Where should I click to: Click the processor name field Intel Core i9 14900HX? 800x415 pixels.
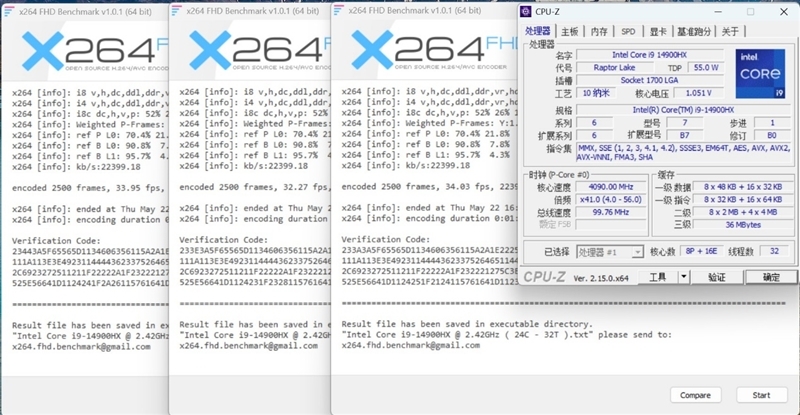coord(649,55)
